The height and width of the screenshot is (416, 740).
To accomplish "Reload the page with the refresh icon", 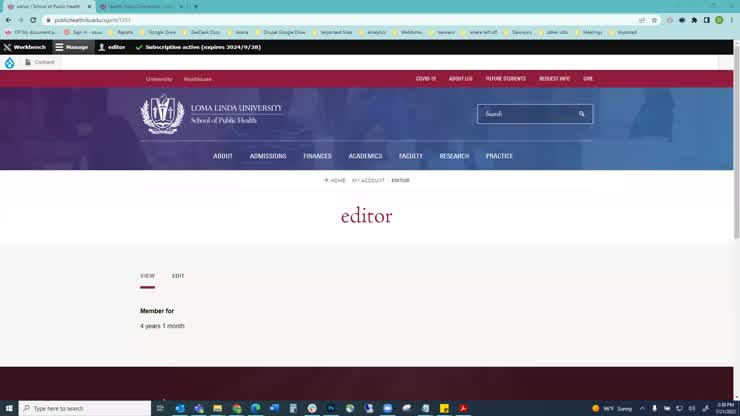I will point(33,20).
